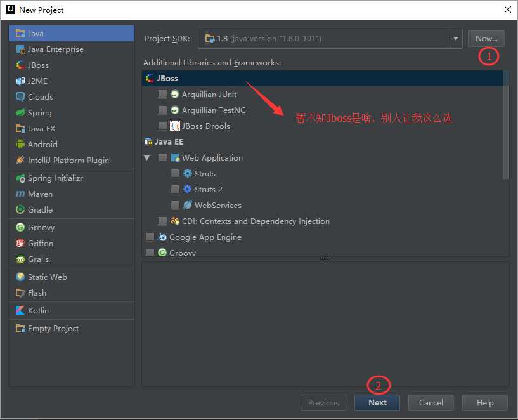Click the Web Application label
Image resolution: width=518 pixels, height=420 pixels.
coord(212,157)
